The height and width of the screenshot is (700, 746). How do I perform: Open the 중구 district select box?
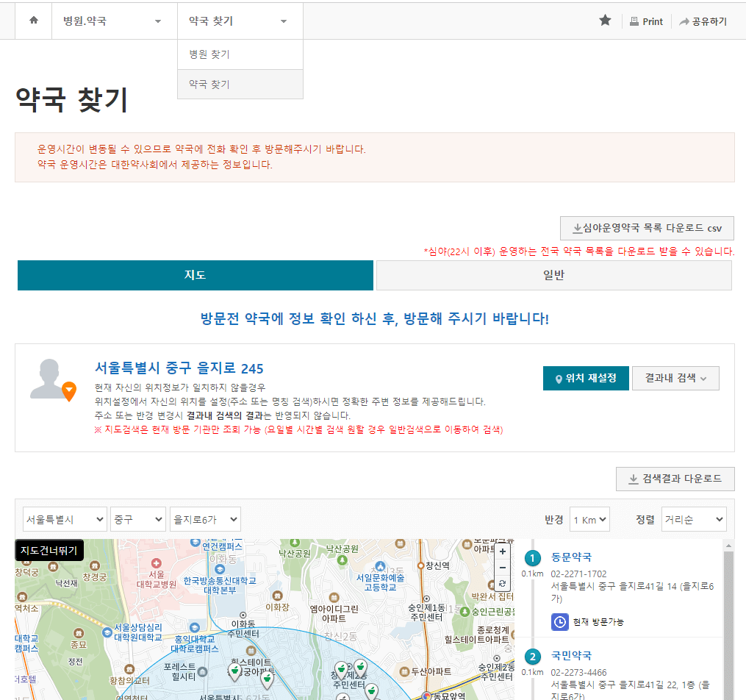(138, 519)
